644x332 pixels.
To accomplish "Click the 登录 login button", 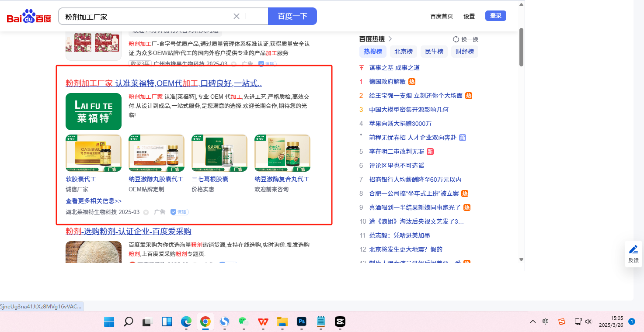I will [496, 16].
